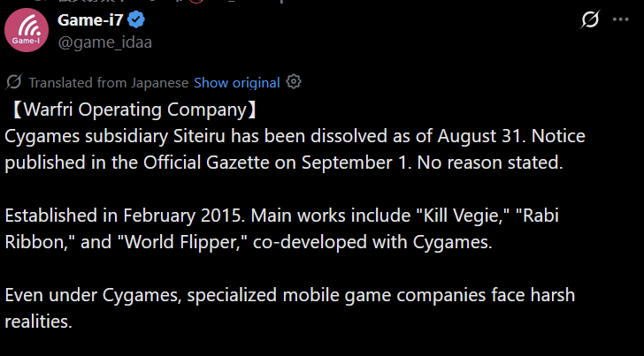Open the Game-i7 profile avatar
The image size is (644, 356).
(x=27, y=30)
